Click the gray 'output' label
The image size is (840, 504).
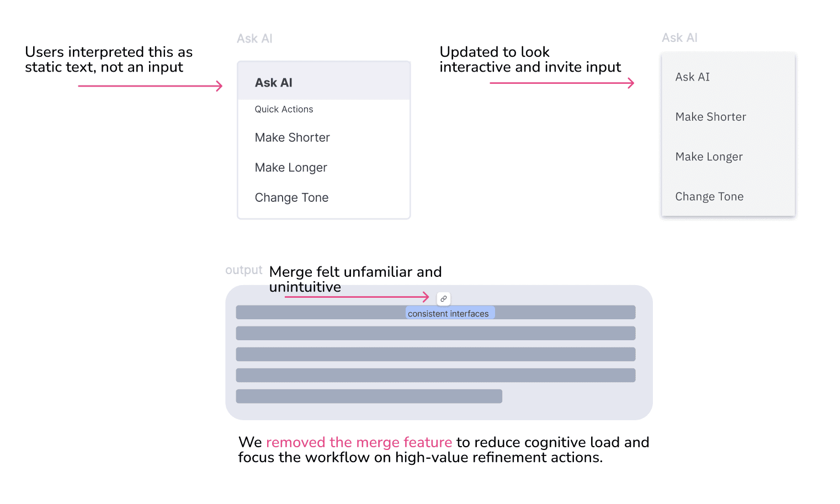(243, 270)
